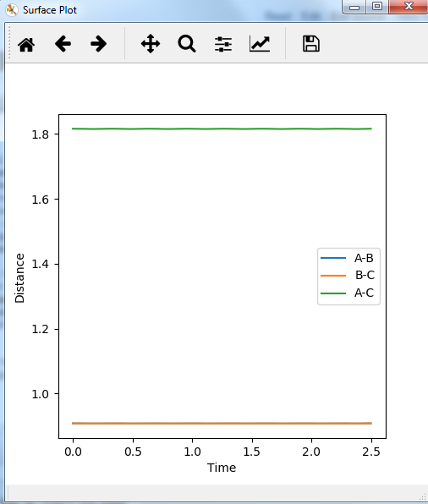Open Configure subplots sliders icon
This screenshot has height=504, width=428.
tap(223, 44)
